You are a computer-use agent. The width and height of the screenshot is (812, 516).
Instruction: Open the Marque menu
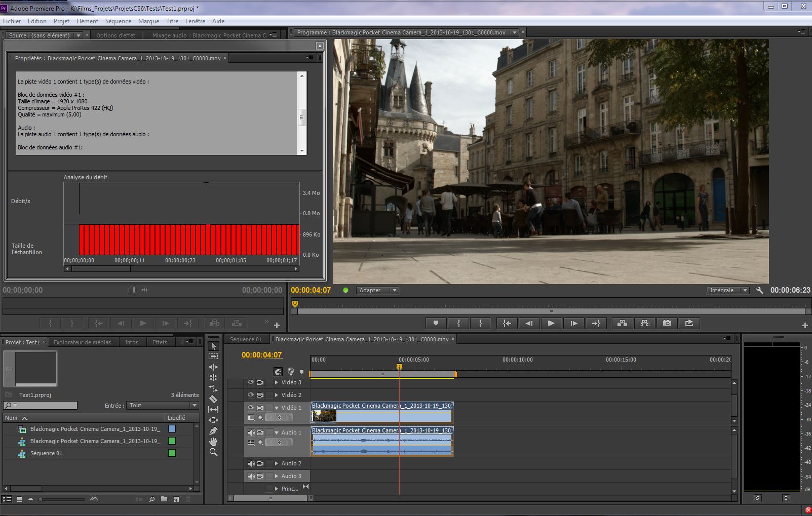148,21
